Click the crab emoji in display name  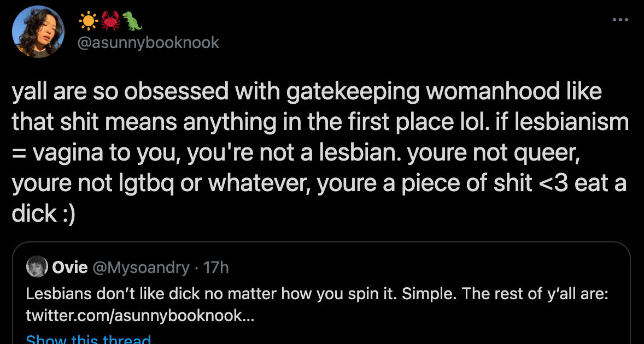[110, 21]
